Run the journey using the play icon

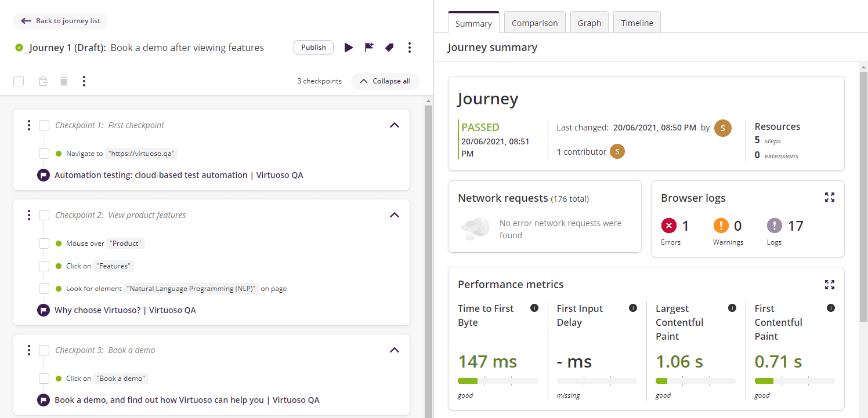pyautogui.click(x=349, y=48)
